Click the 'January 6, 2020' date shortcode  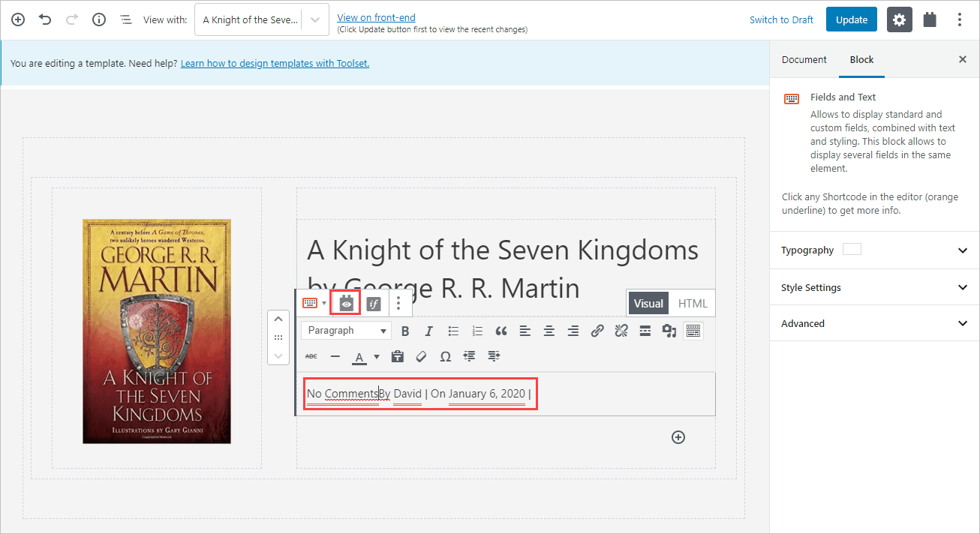click(487, 394)
